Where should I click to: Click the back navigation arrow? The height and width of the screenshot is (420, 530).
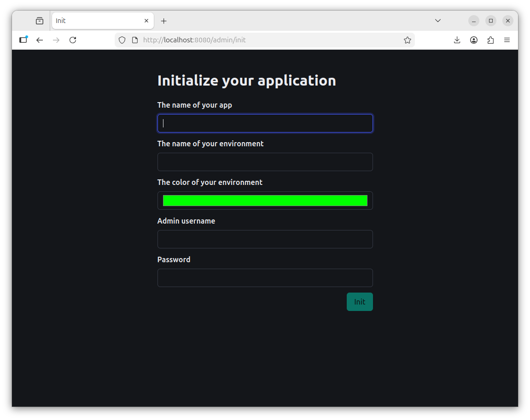click(x=40, y=40)
